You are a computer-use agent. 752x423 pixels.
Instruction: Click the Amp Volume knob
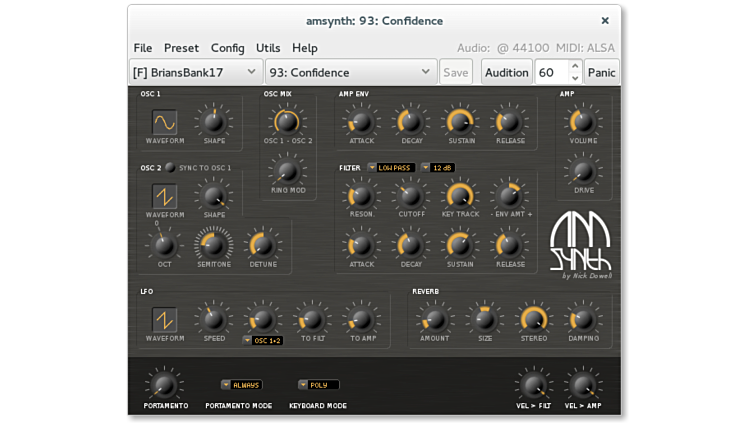(x=583, y=122)
